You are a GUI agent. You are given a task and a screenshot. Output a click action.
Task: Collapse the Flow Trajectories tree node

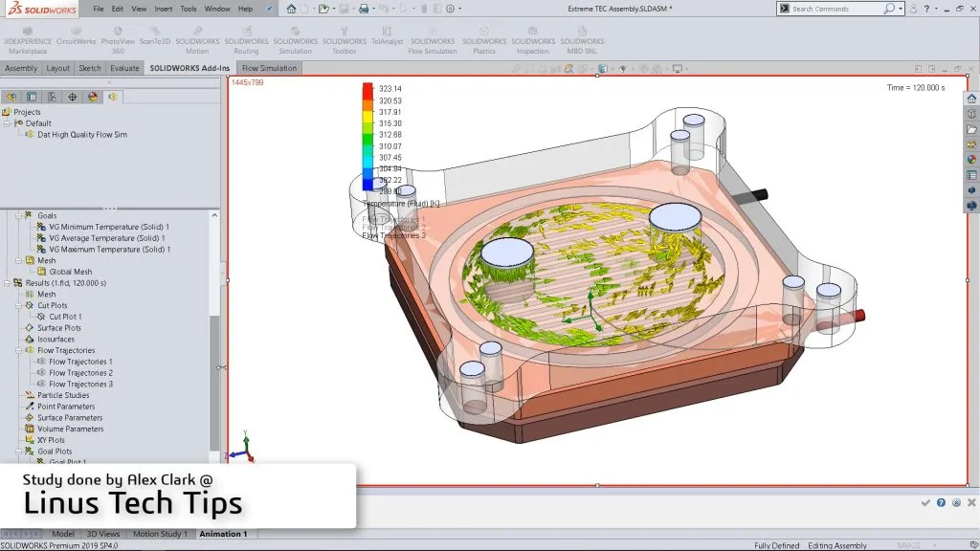point(17,350)
